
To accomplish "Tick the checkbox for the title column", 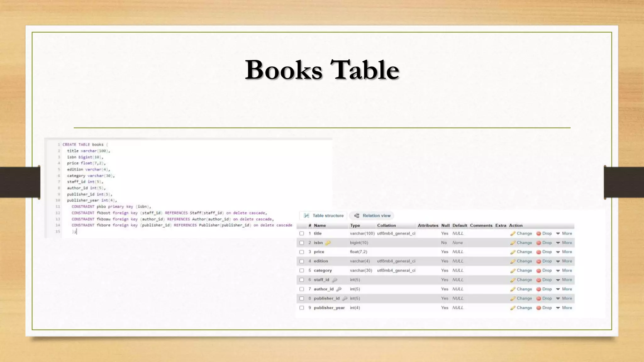I will (302, 233).
